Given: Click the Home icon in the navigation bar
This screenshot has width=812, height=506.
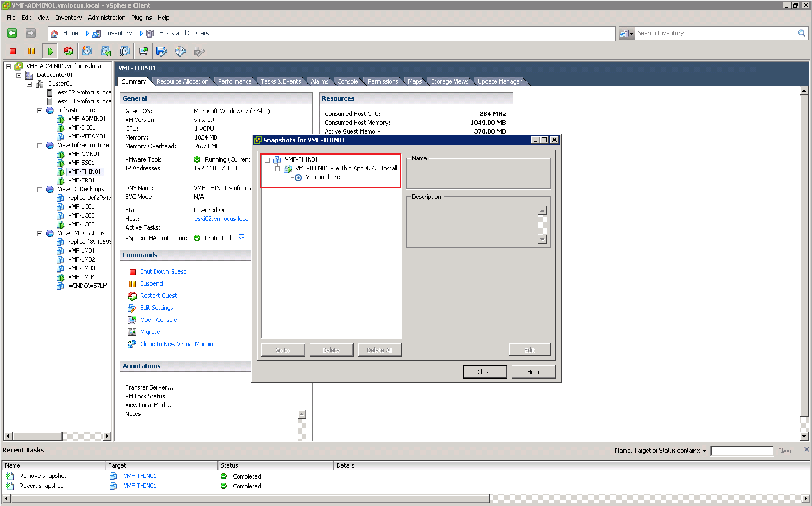Looking at the screenshot, I should tap(54, 34).
